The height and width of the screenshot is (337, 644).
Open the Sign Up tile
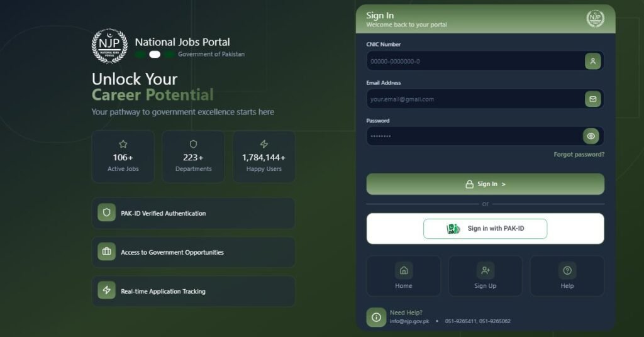485,276
